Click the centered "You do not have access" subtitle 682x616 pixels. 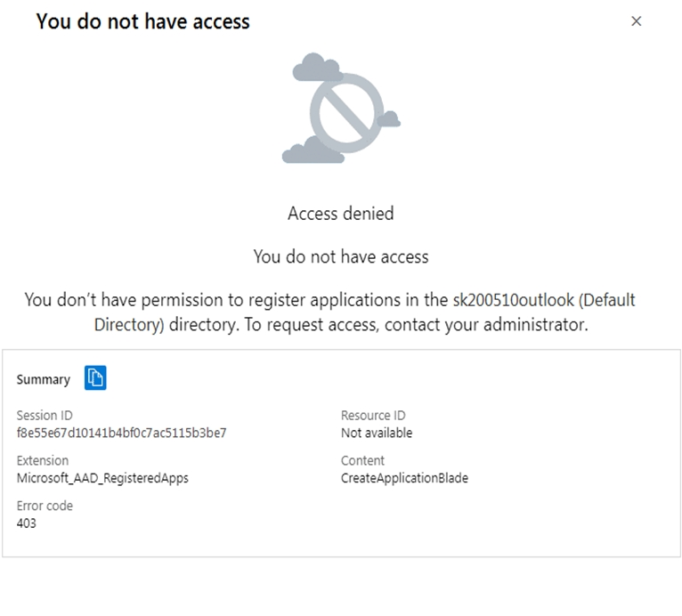340,257
